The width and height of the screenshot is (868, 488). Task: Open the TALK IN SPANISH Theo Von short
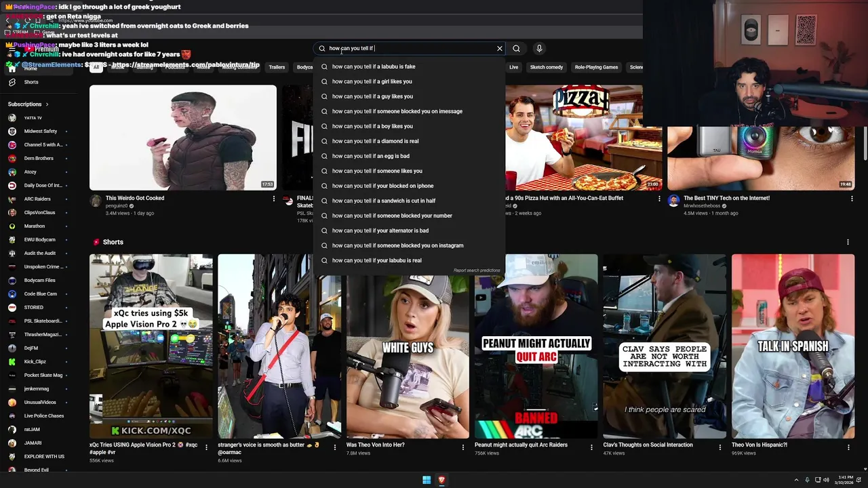pos(793,346)
